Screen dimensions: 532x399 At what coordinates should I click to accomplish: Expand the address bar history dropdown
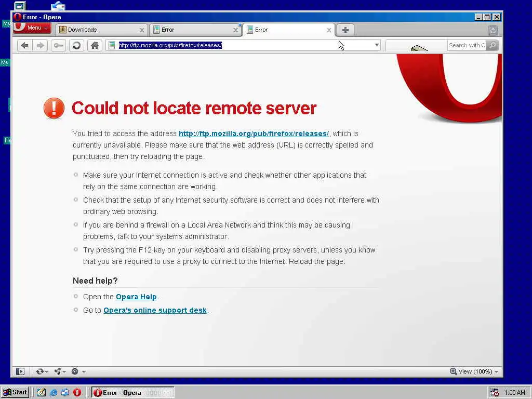pos(377,45)
